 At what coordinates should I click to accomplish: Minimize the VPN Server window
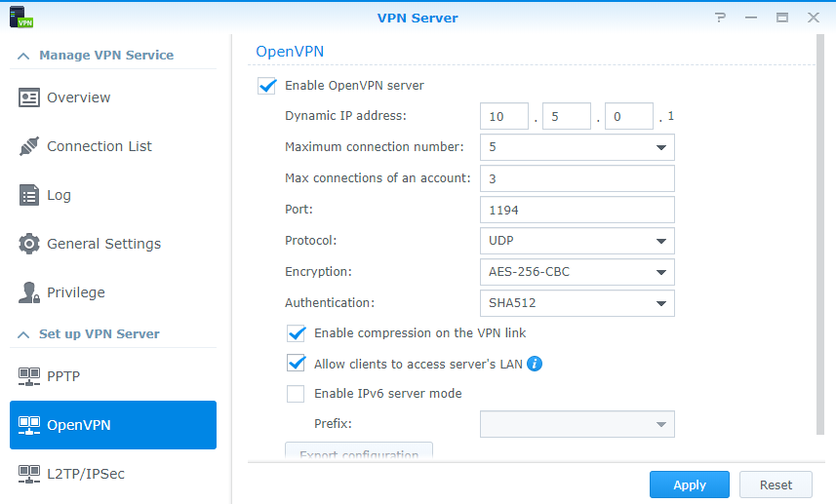pyautogui.click(x=751, y=18)
